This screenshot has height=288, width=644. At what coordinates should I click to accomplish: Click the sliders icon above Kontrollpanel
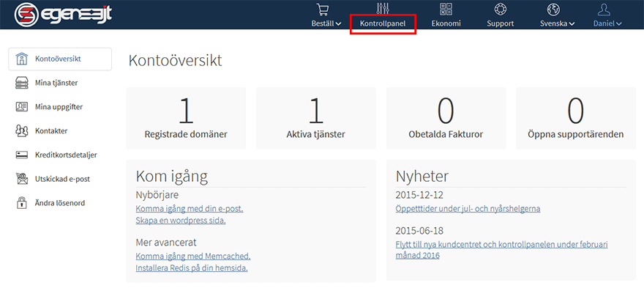click(382, 9)
